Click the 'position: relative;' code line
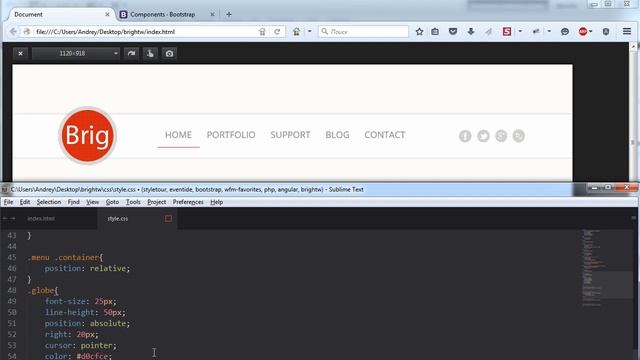 coord(87,268)
